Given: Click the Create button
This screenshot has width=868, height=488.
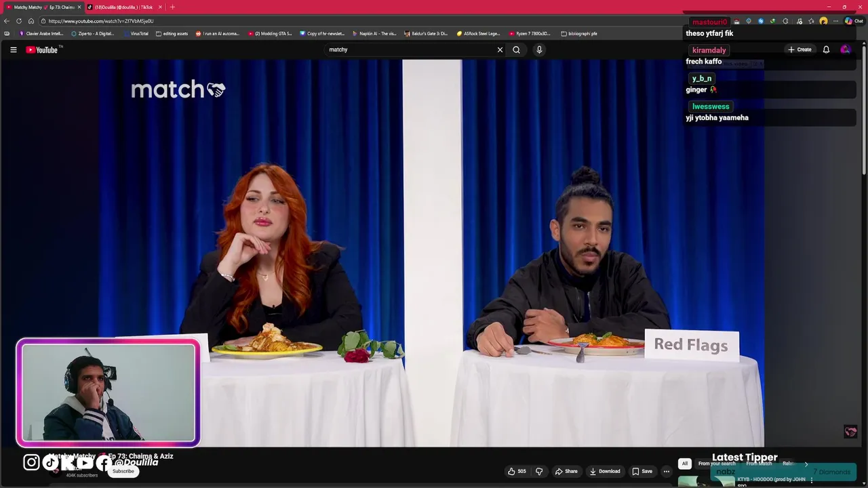Looking at the screenshot, I should point(800,49).
